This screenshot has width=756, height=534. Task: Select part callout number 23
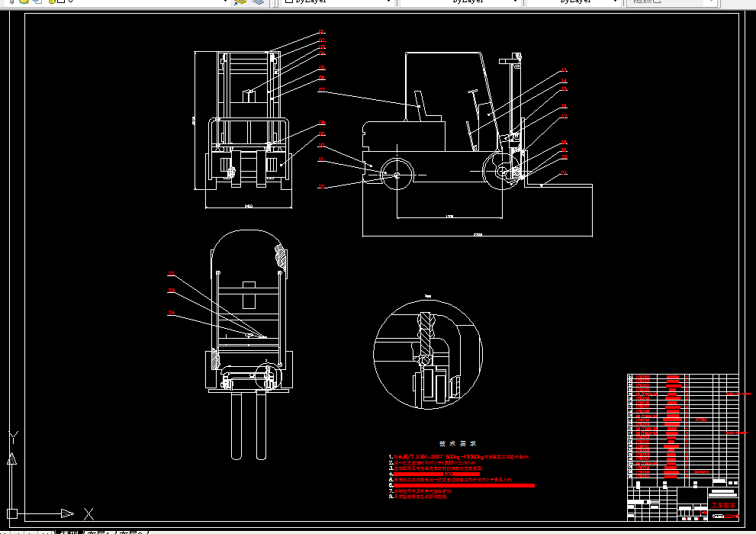coord(171,291)
